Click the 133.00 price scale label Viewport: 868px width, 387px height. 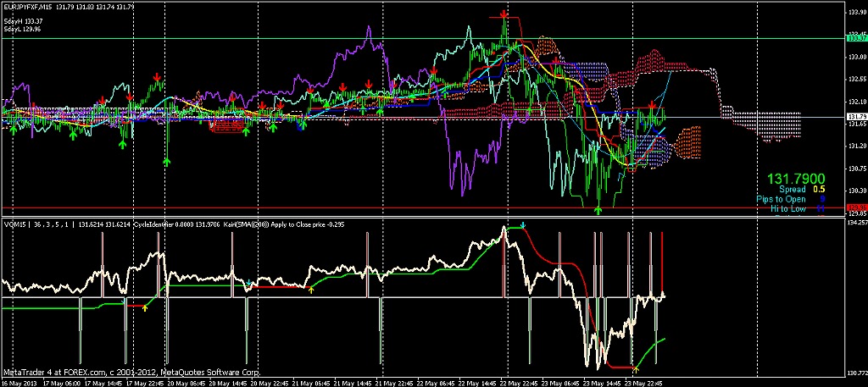[x=856, y=57]
